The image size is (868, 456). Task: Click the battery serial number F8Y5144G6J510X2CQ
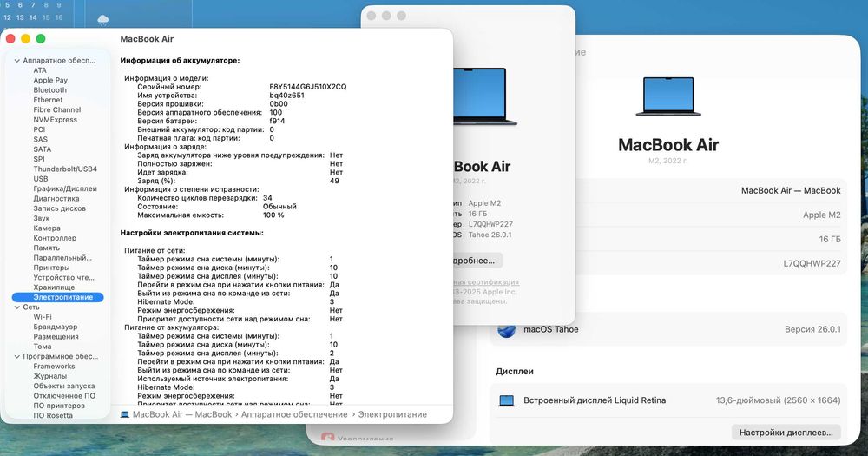tap(308, 87)
